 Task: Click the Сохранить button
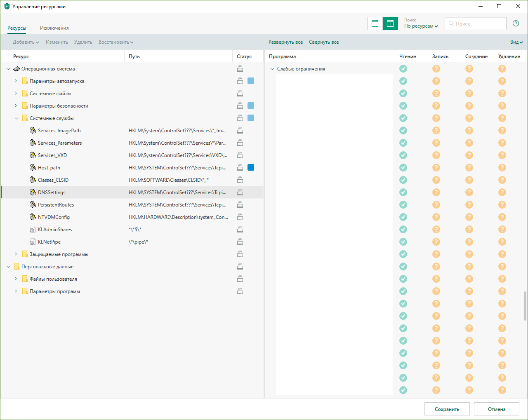pos(447,409)
